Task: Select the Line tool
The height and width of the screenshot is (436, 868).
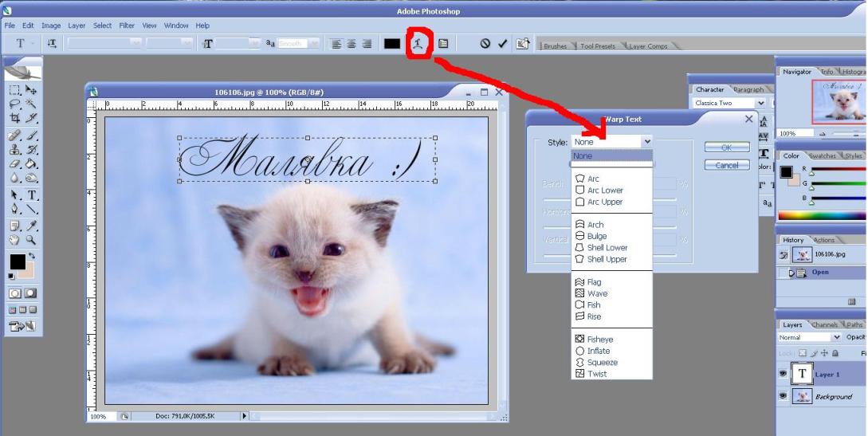Action: (x=32, y=209)
